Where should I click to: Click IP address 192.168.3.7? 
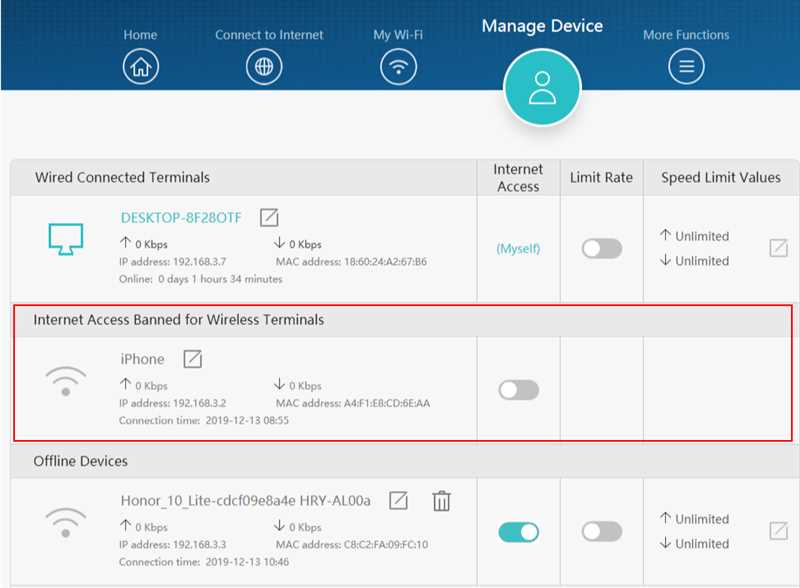pyautogui.click(x=172, y=262)
